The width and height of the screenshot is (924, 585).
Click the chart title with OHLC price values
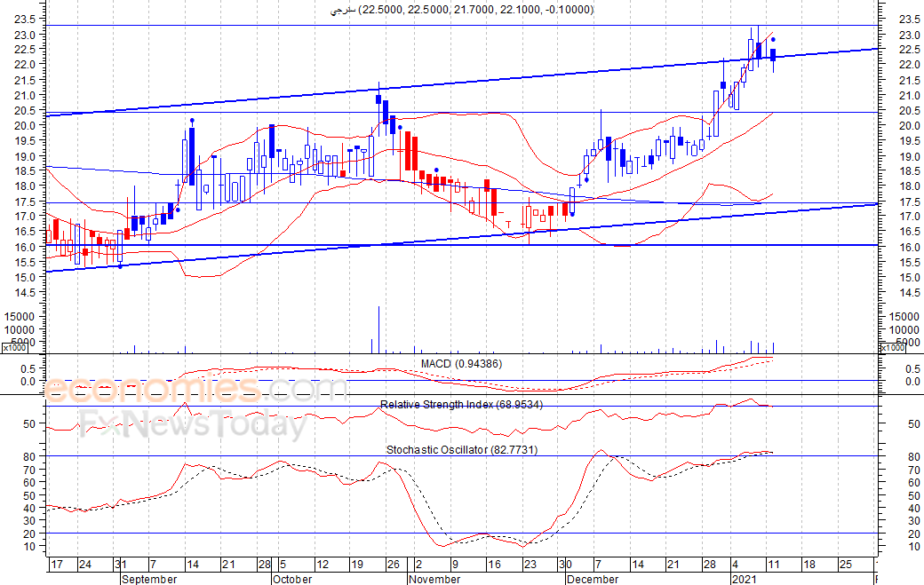pyautogui.click(x=461, y=10)
